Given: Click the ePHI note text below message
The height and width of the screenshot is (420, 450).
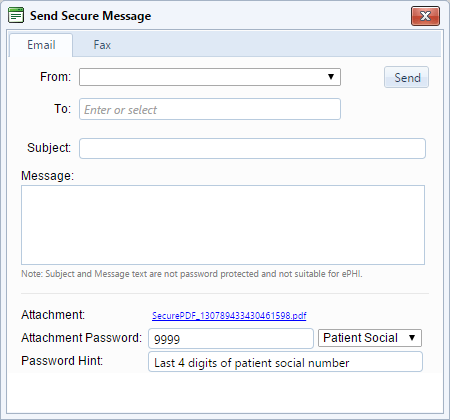Looking at the screenshot, I should (192, 274).
